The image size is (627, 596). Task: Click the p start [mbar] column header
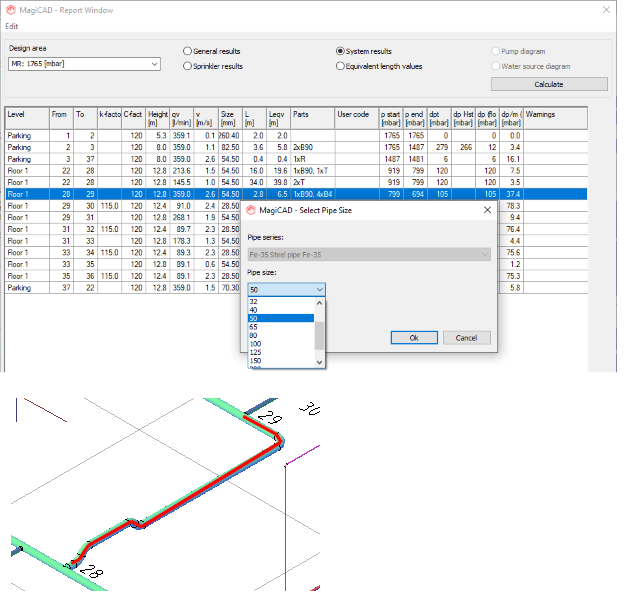coord(391,118)
